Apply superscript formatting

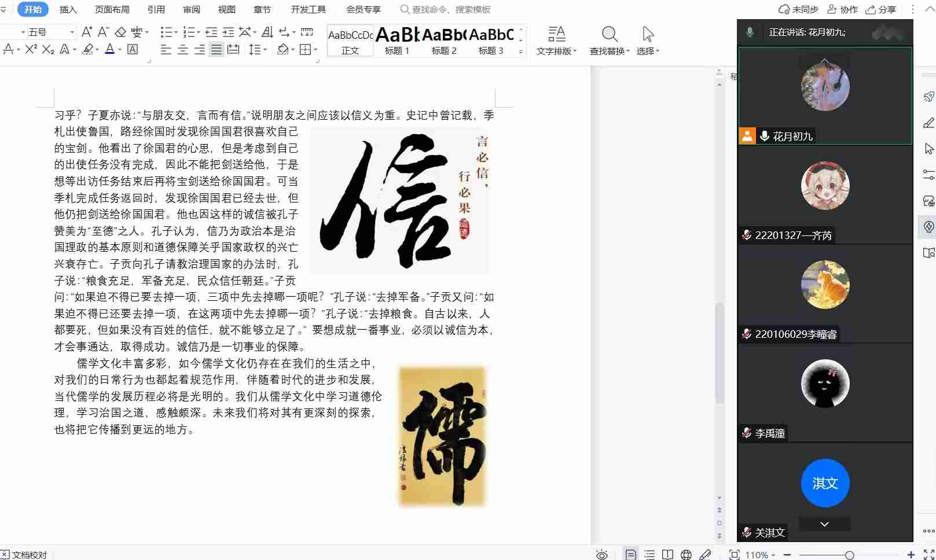[31, 49]
